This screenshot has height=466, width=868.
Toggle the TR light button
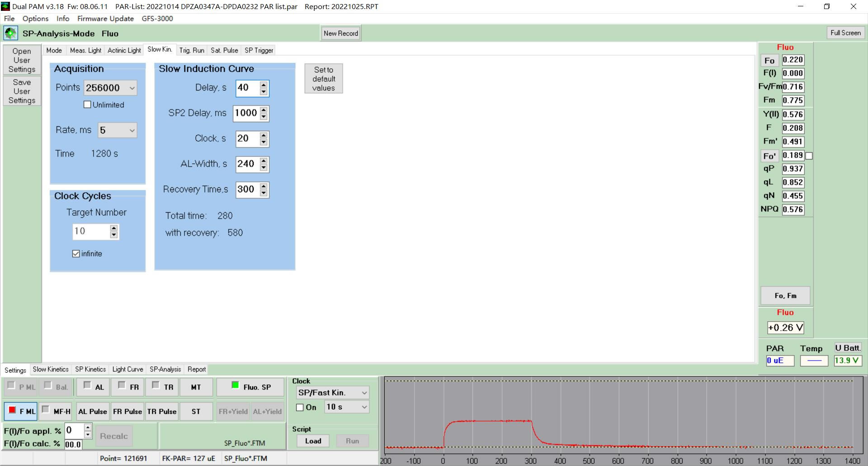coord(162,387)
